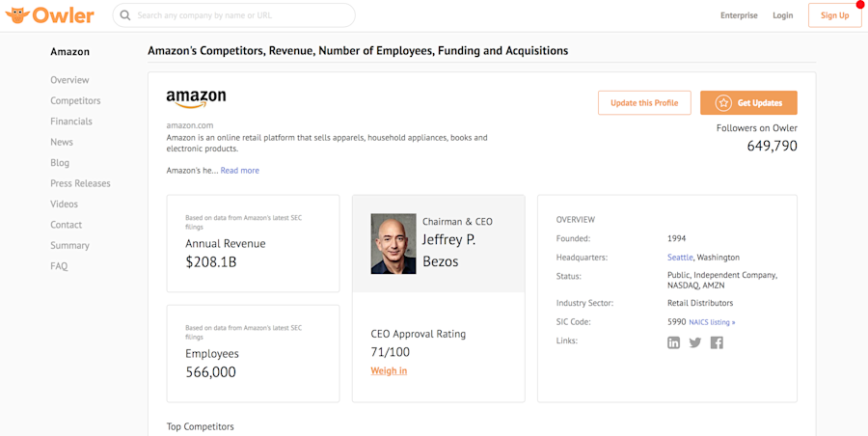Focus the company search field

[241, 15]
